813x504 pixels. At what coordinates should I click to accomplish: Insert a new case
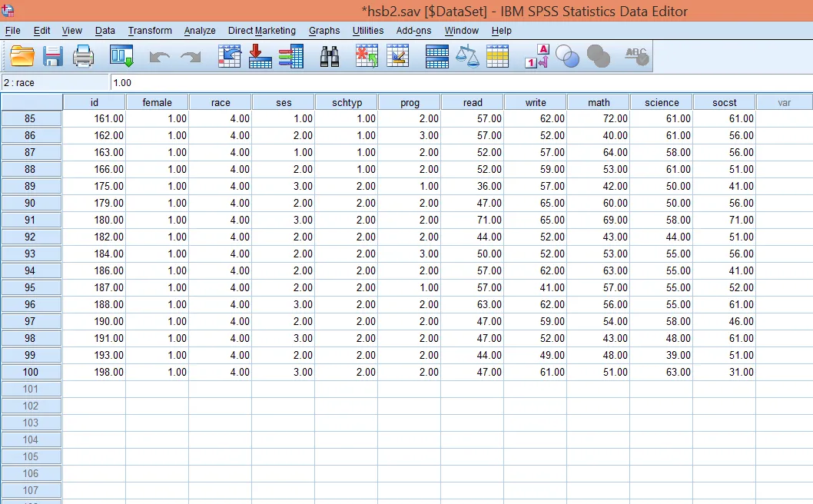(x=367, y=55)
